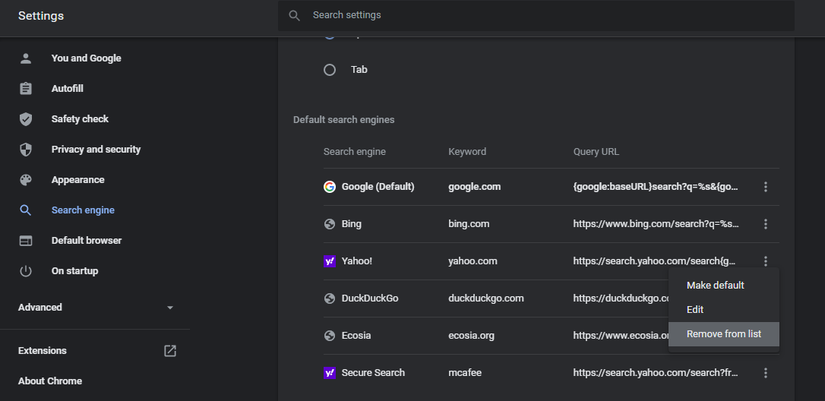Click the On startup power icon
The width and height of the screenshot is (825, 401).
(x=26, y=271)
